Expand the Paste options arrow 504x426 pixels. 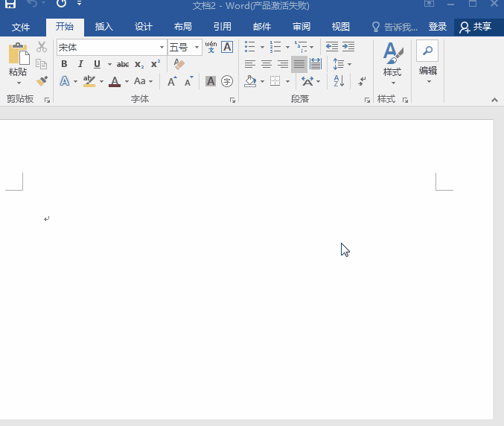(19, 83)
